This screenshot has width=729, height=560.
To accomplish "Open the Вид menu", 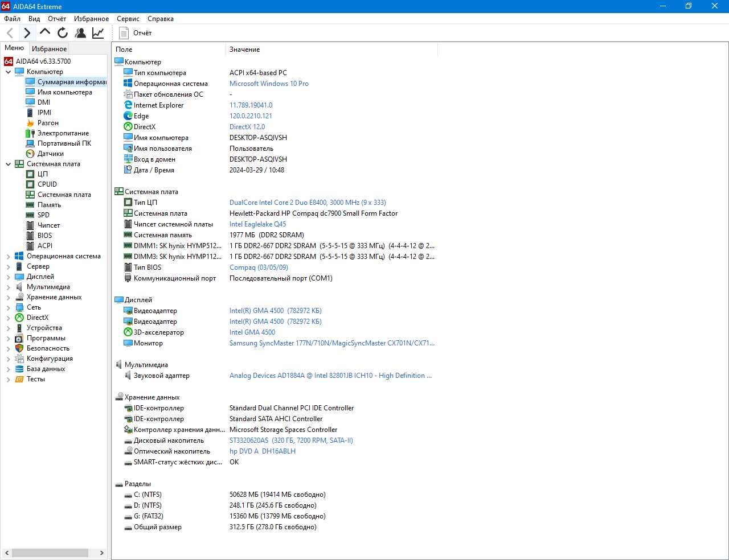I will coord(34,19).
